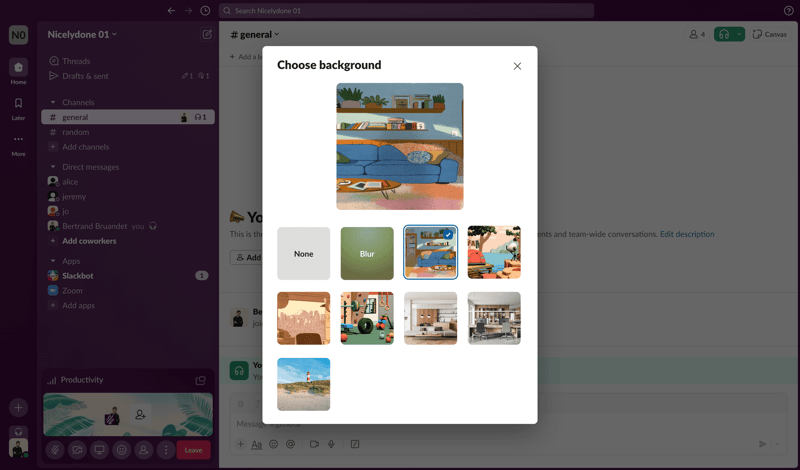Select the None background option
Image resolution: width=800 pixels, height=470 pixels.
pyautogui.click(x=304, y=254)
